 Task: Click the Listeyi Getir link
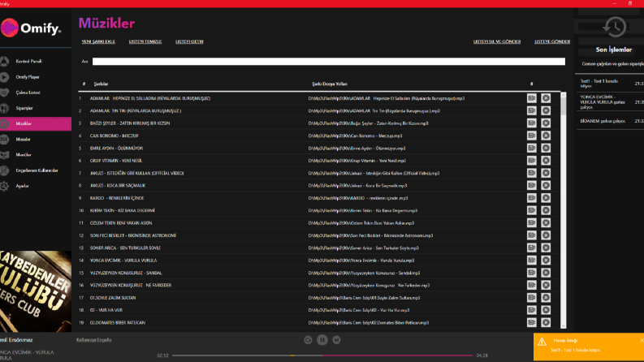point(189,41)
